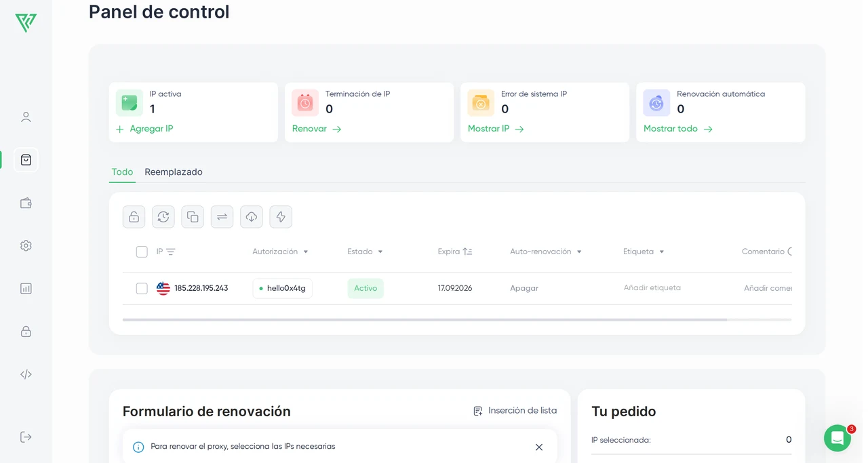Click the padlock icon in the sidebar
The image size is (868, 463).
(x=26, y=331)
